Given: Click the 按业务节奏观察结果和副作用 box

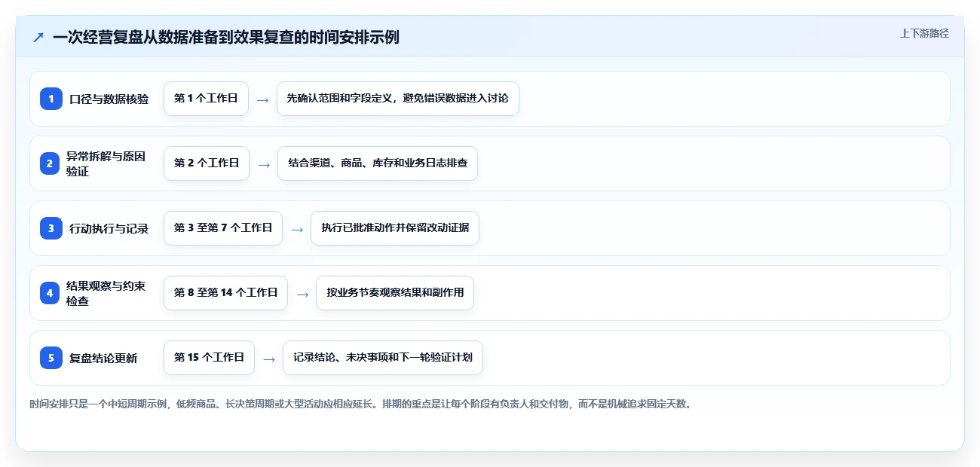Looking at the screenshot, I should coord(395,293).
